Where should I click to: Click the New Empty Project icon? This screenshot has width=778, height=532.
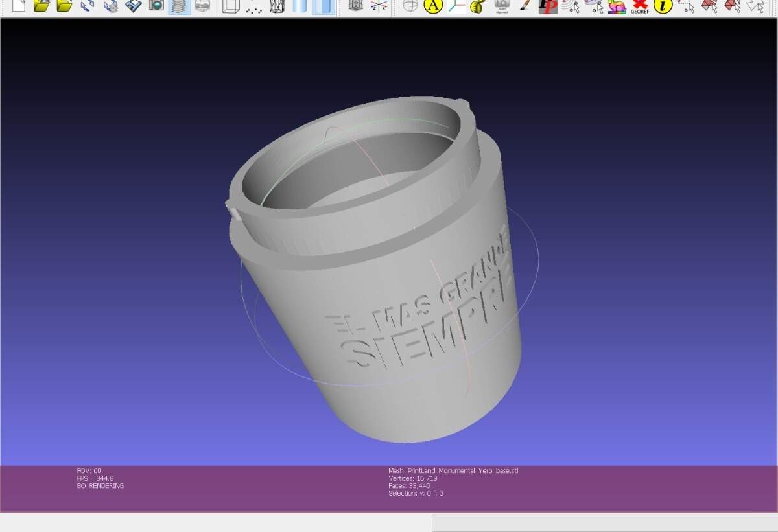click(18, 6)
